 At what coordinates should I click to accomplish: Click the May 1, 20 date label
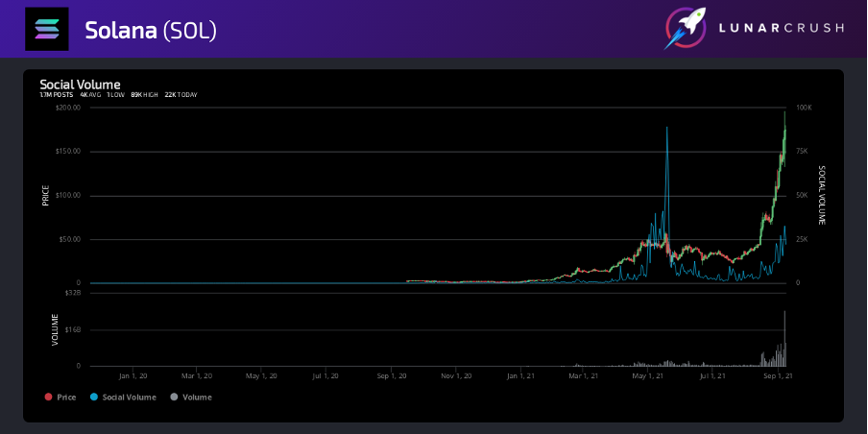pyautogui.click(x=260, y=376)
